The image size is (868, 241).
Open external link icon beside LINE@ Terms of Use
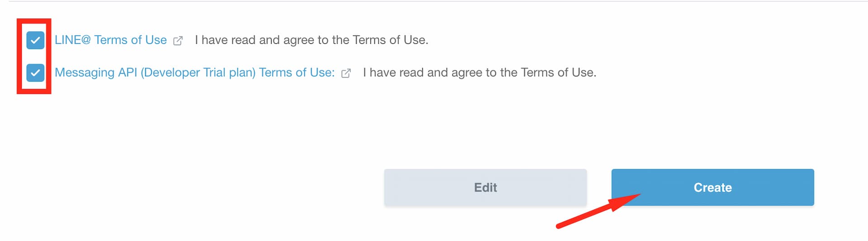(178, 41)
